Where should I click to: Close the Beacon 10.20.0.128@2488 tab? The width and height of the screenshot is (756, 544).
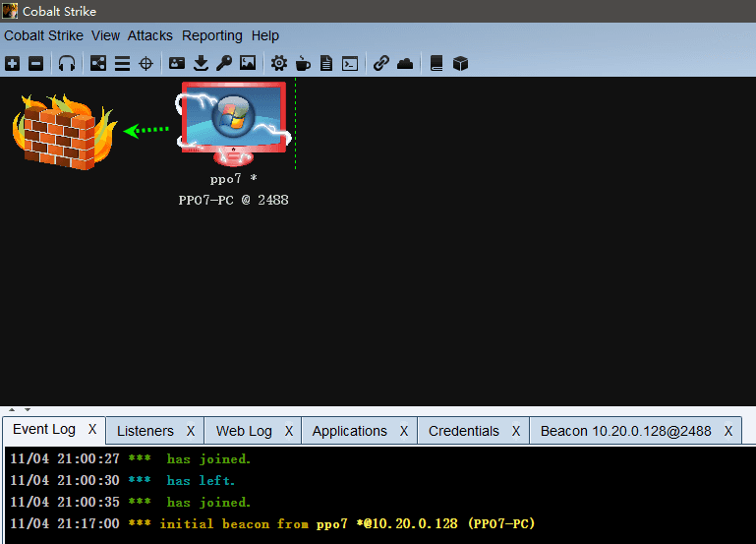coord(728,431)
